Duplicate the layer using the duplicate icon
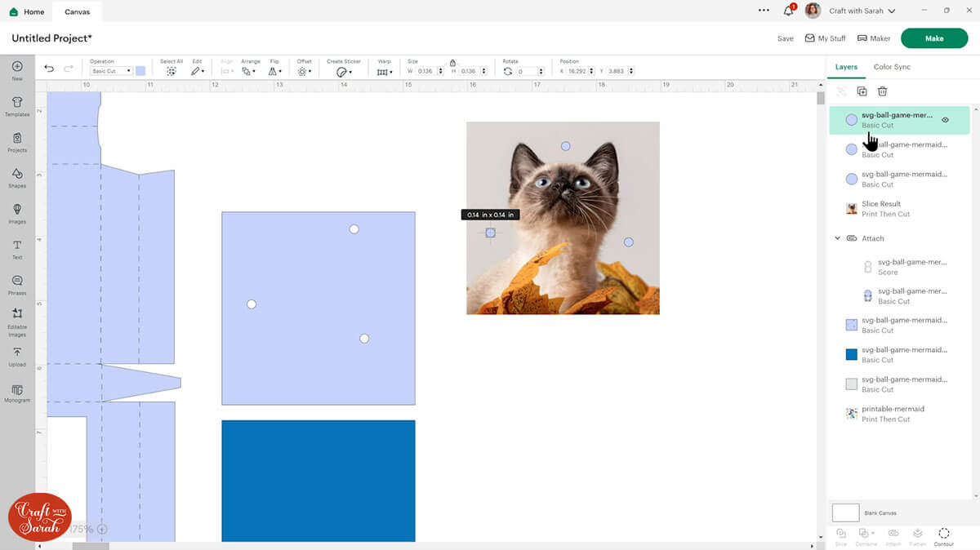The width and height of the screenshot is (980, 550). (862, 91)
